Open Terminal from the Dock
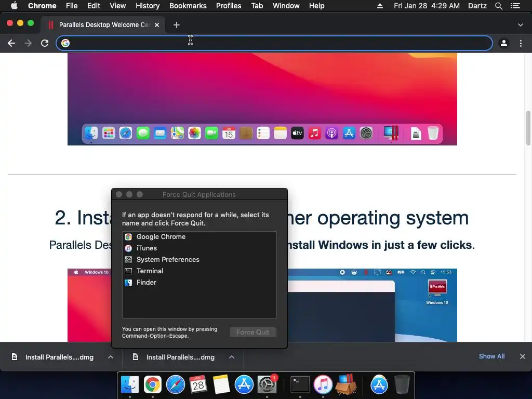The image size is (532, 399). pos(300,384)
